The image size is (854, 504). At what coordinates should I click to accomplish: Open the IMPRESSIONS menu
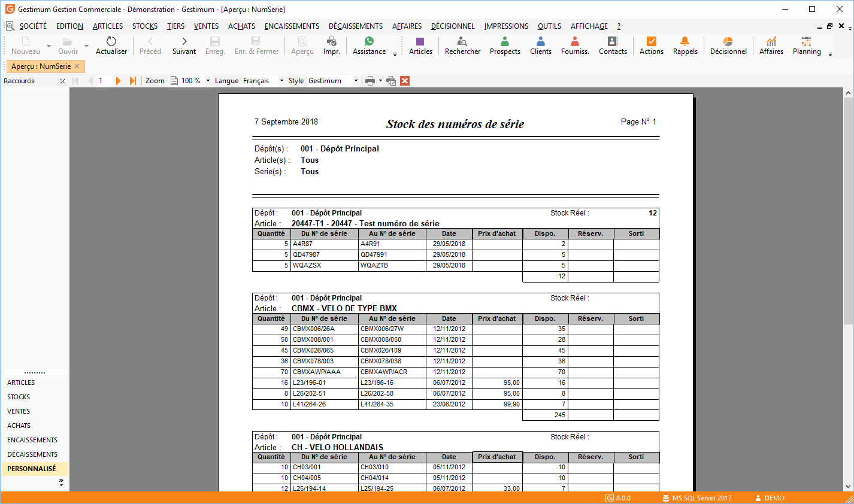tap(506, 26)
